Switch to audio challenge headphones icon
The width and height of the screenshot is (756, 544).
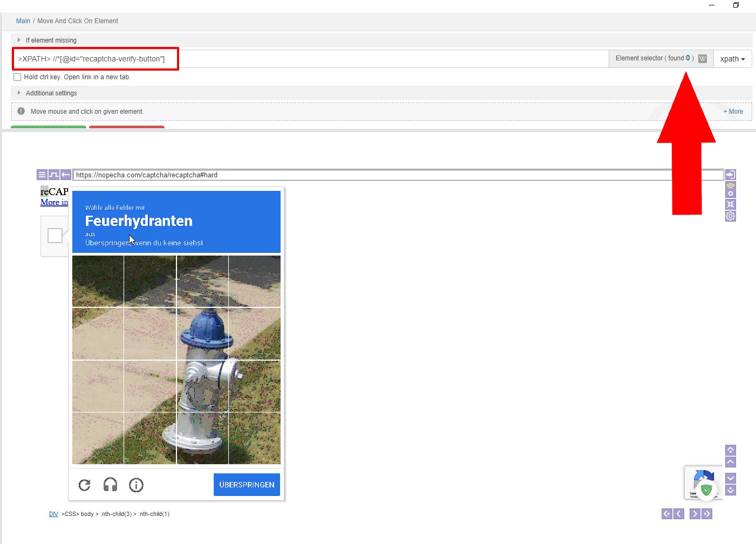pyautogui.click(x=110, y=485)
